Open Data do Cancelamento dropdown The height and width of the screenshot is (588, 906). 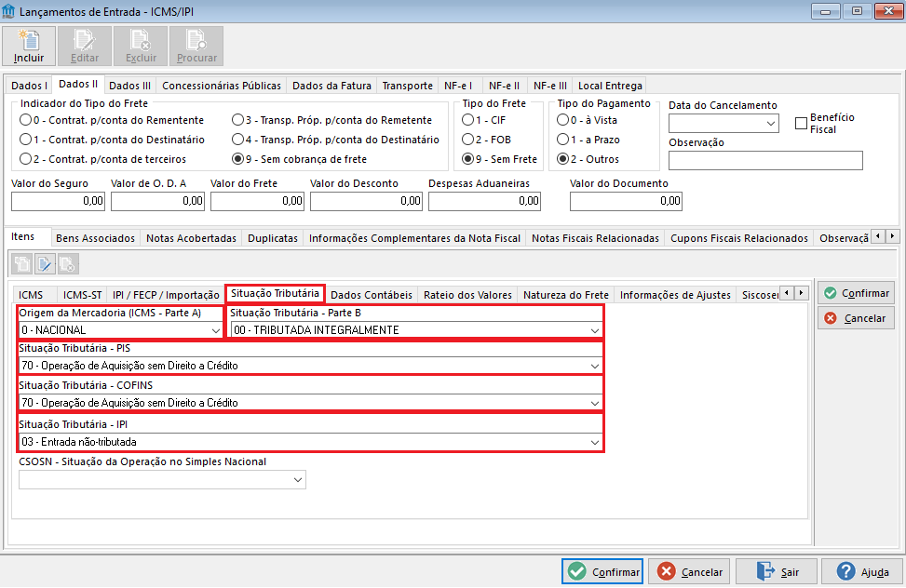click(x=770, y=124)
